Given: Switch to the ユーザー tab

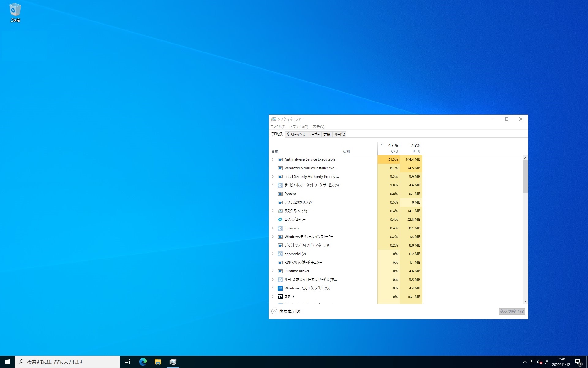Looking at the screenshot, I should (314, 134).
